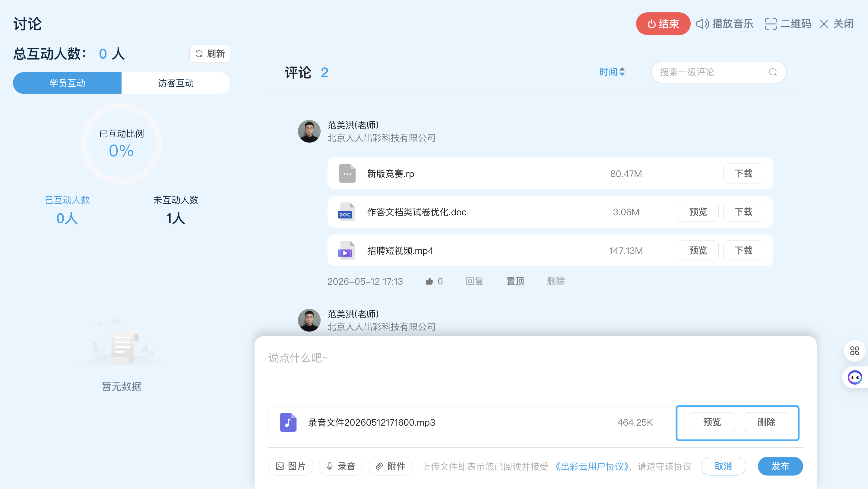The height and width of the screenshot is (489, 868).
Task: Switch to the 访客互动 tab
Action: coord(176,83)
